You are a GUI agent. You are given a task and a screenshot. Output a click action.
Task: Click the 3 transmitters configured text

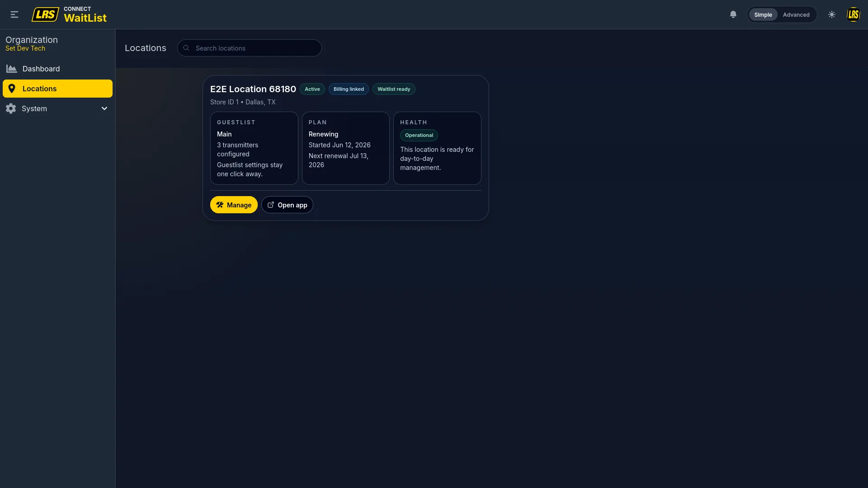(x=238, y=150)
